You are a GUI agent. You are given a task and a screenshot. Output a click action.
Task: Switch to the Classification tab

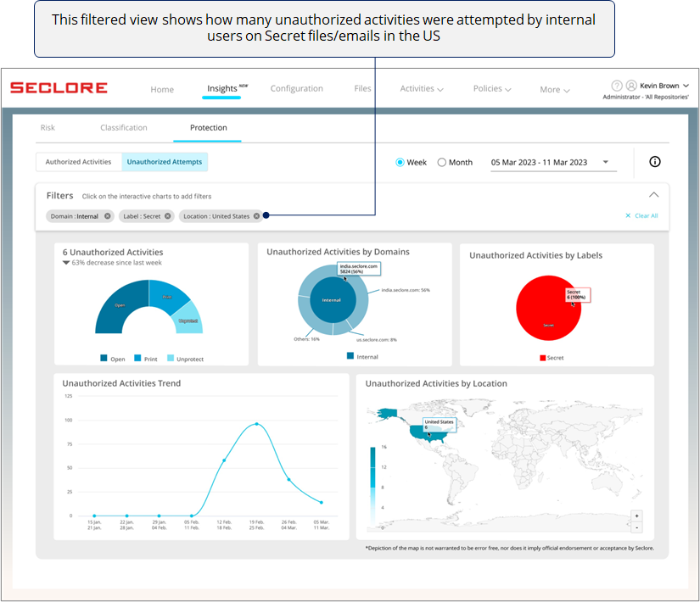pos(124,128)
